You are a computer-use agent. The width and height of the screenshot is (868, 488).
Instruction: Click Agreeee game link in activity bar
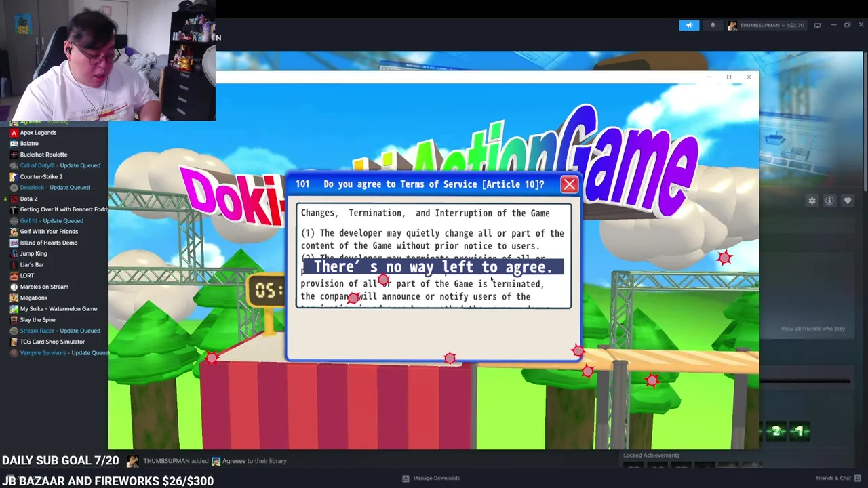(x=234, y=461)
